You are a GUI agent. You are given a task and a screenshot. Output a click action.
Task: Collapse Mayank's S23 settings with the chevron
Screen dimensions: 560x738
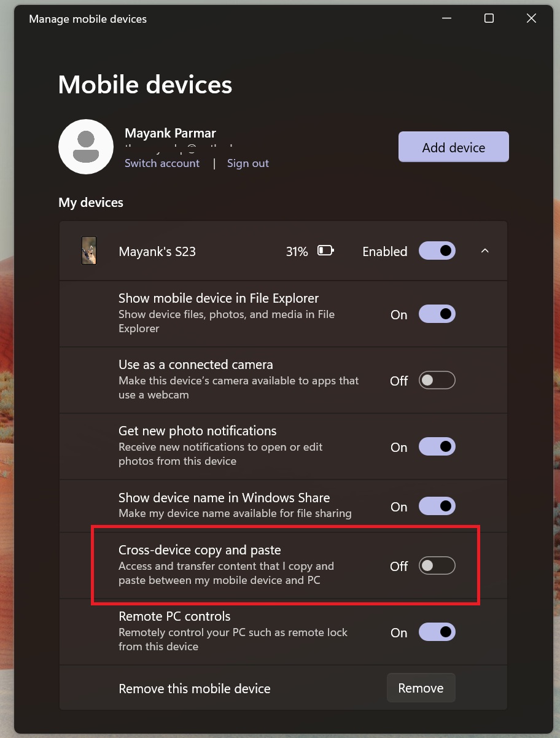point(485,251)
